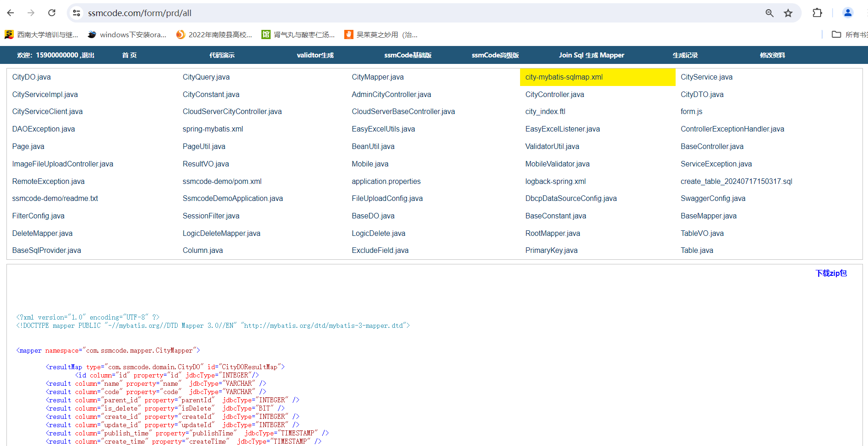Download the zip via 下载zip包 link
868x446 pixels.
tap(831, 273)
